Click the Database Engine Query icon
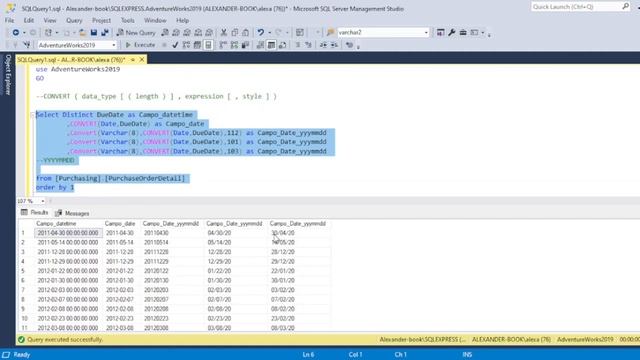 tap(165, 32)
